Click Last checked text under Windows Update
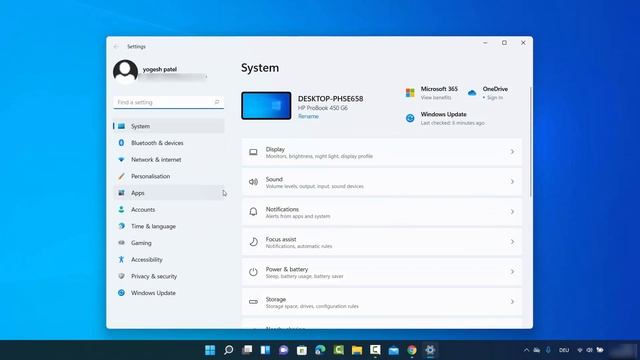Screen dimensions: 640x360 click(453, 123)
